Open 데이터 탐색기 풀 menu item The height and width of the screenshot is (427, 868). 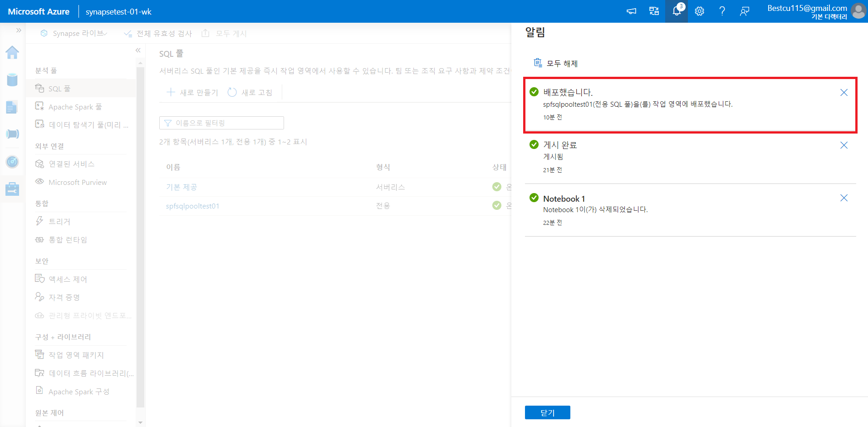(82, 125)
